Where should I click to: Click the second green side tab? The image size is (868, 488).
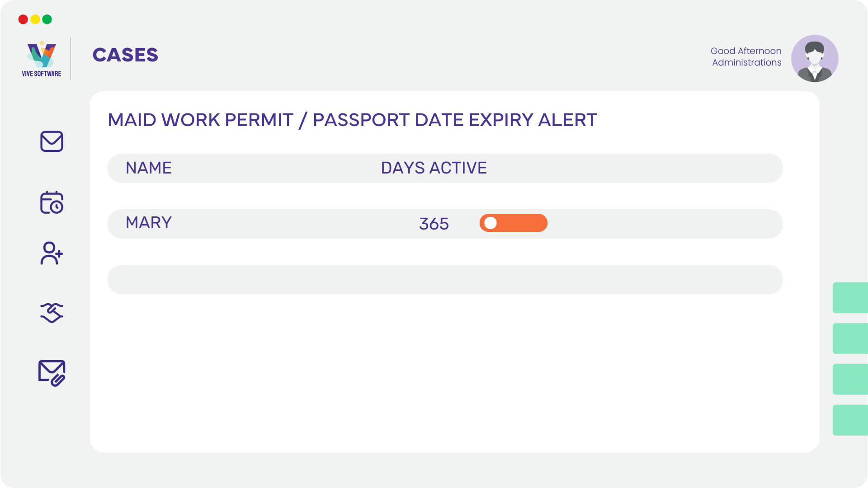[x=850, y=338]
